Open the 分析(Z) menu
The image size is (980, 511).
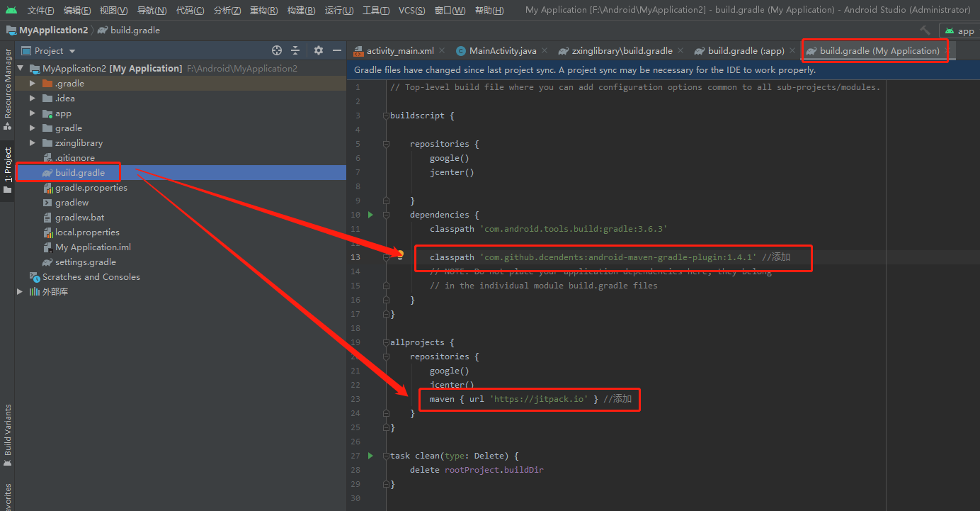point(227,11)
